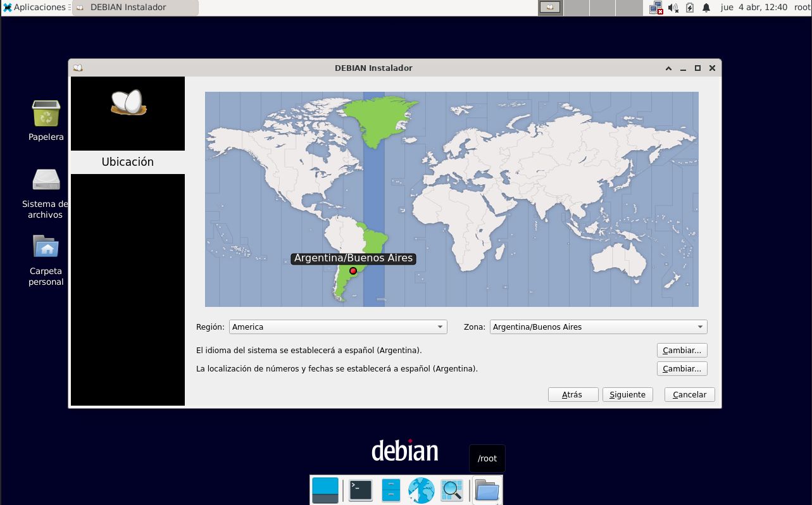Click the muted volume tray icon
812x505 pixels.
coord(673,8)
